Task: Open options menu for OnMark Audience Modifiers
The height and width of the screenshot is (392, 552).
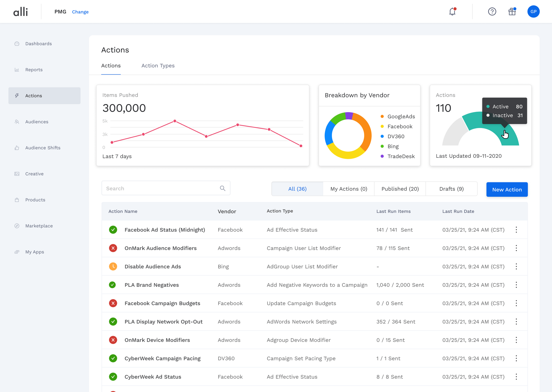Action: coord(516,248)
